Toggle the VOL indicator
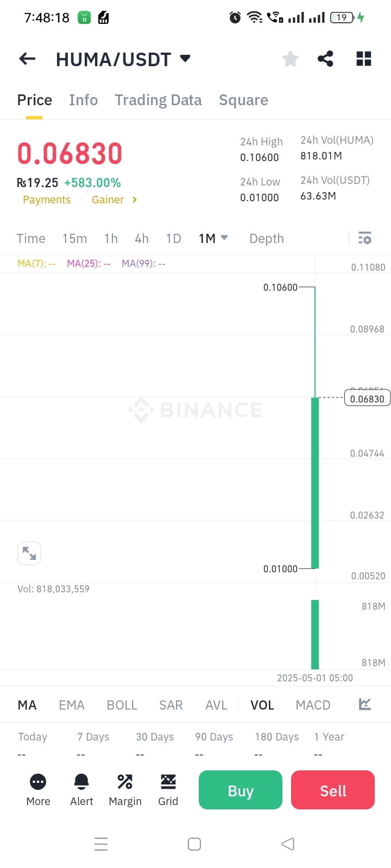 (x=262, y=705)
